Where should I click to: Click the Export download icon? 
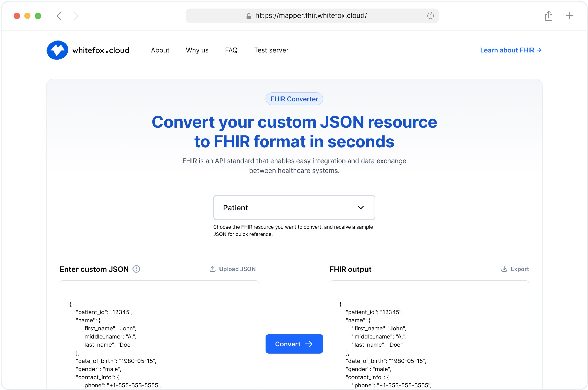pyautogui.click(x=504, y=269)
